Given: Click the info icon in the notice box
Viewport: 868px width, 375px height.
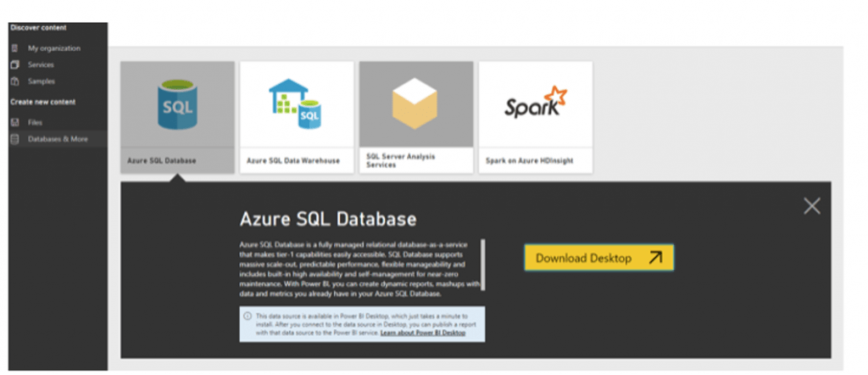Looking at the screenshot, I should pyautogui.click(x=248, y=316).
